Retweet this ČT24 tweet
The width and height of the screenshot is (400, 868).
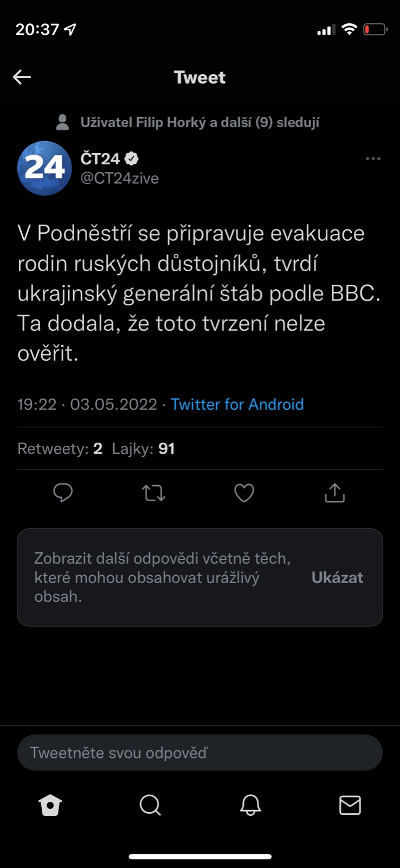(x=153, y=493)
